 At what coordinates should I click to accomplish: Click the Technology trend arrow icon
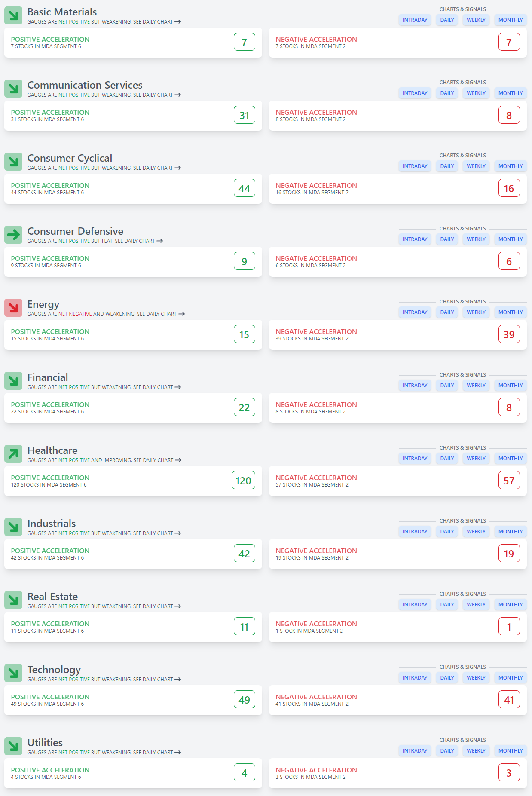point(13,674)
